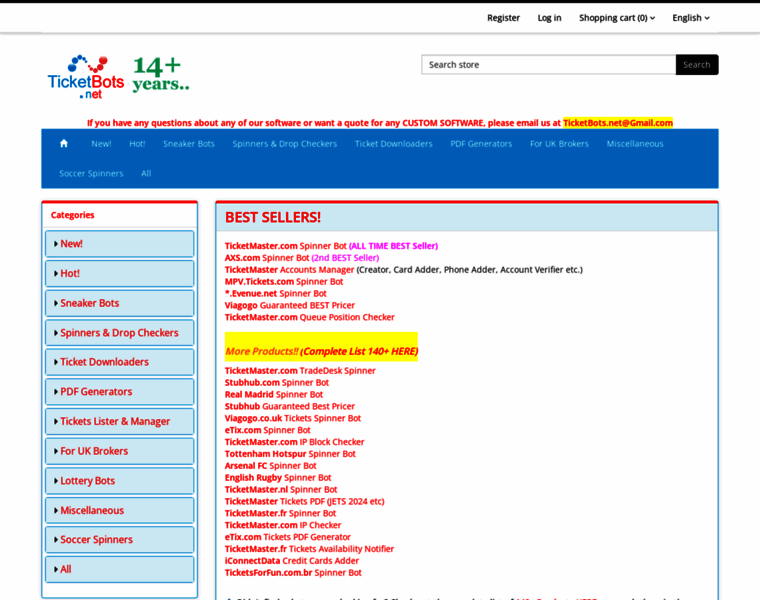Open TicketMaster.com Queue Position Checker link
The height and width of the screenshot is (600, 760).
point(309,317)
